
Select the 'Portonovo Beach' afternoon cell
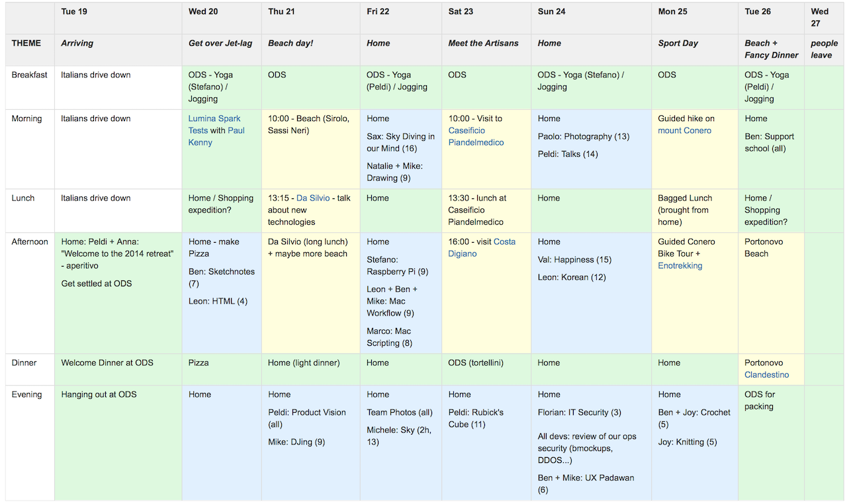pos(772,293)
